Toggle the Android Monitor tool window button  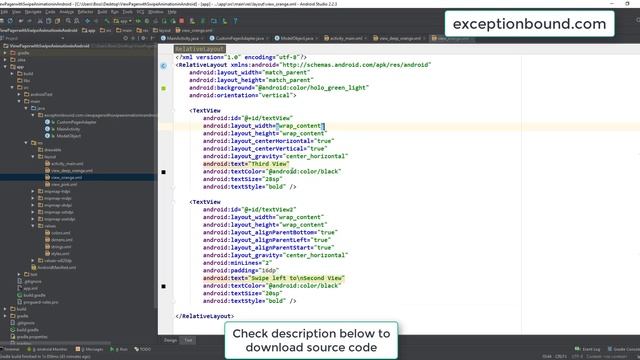47,349
